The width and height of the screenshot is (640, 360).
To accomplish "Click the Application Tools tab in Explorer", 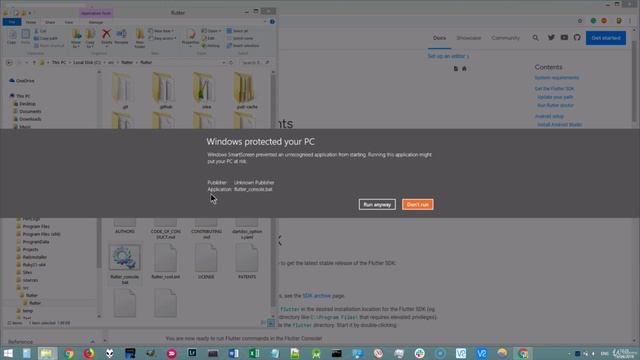I will [x=96, y=13].
